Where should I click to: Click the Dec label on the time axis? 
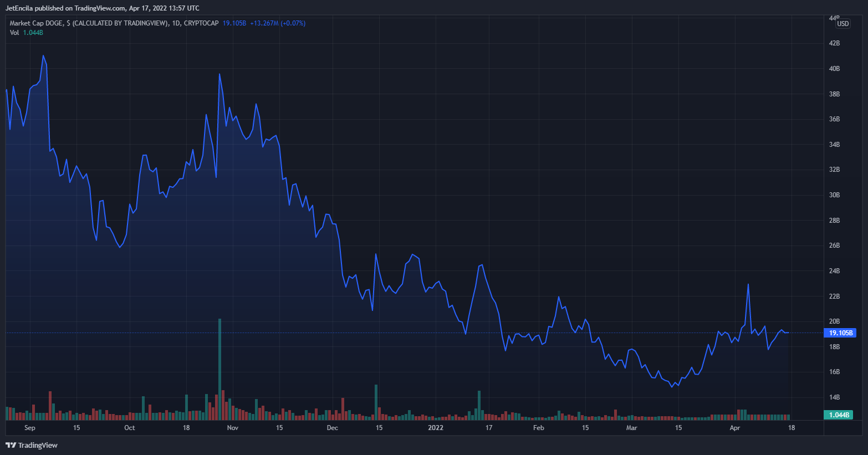[333, 428]
